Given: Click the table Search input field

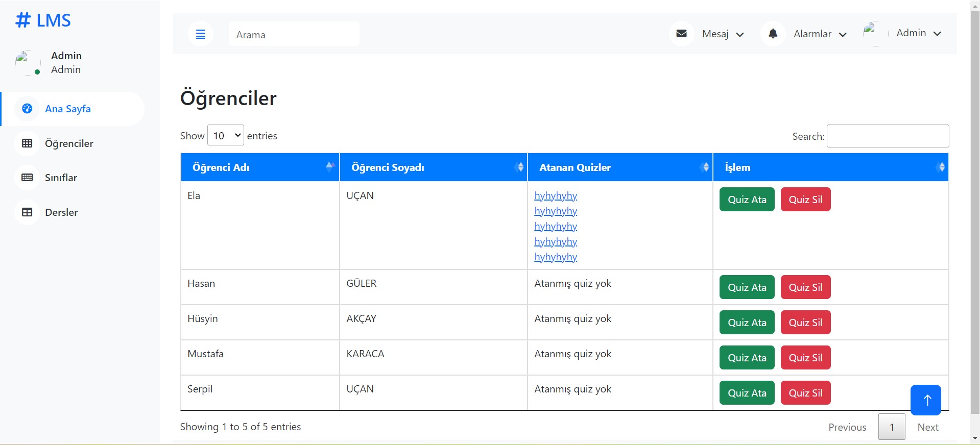Looking at the screenshot, I should point(888,136).
